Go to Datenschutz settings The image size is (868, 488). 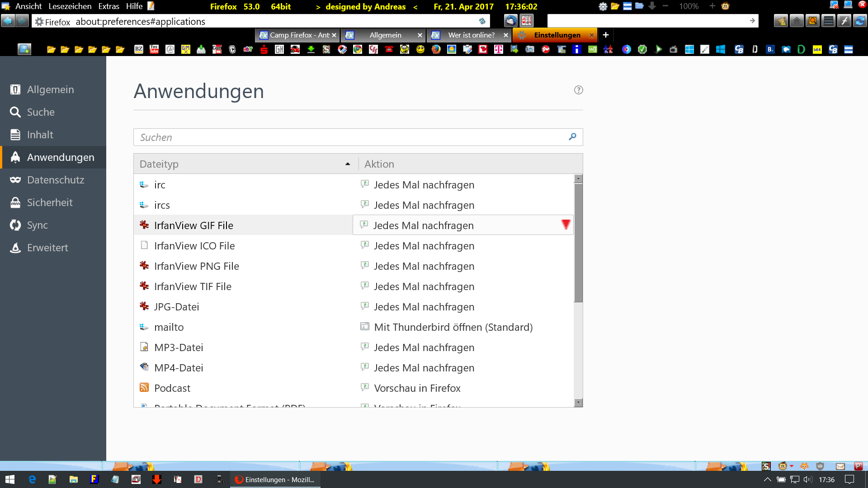55,180
